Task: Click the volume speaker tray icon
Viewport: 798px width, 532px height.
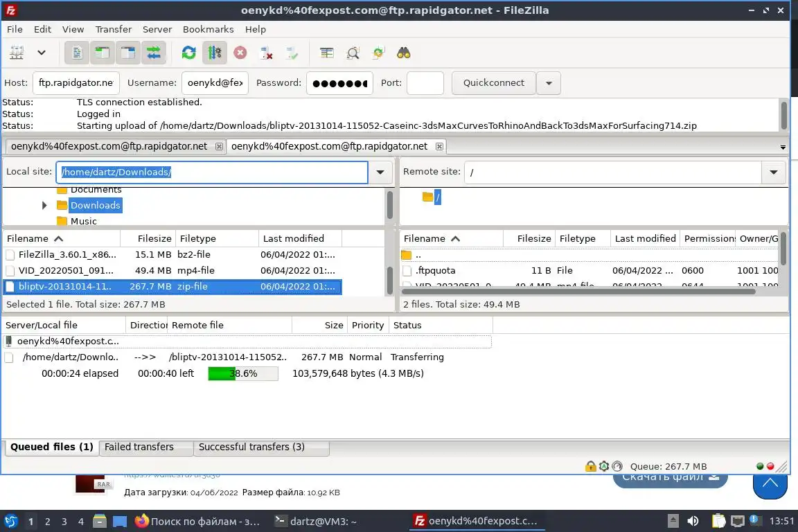Action: (x=693, y=521)
